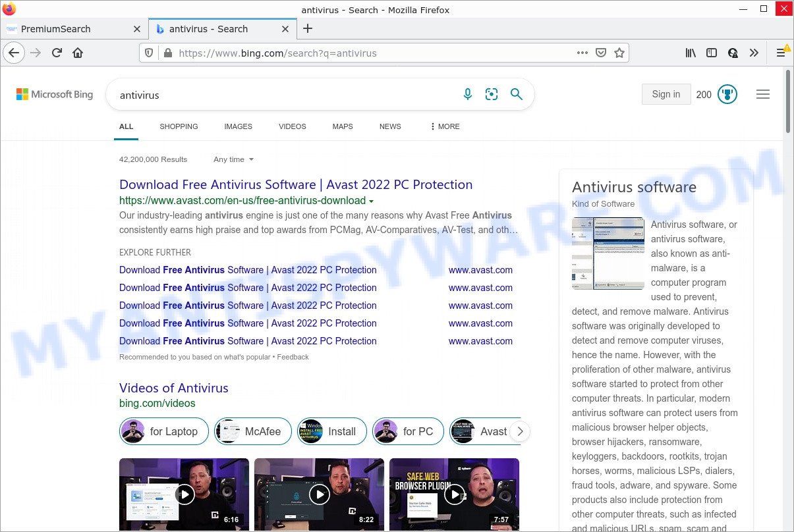The width and height of the screenshot is (794, 532).
Task: Click the 200 rewards points count
Action: click(704, 95)
